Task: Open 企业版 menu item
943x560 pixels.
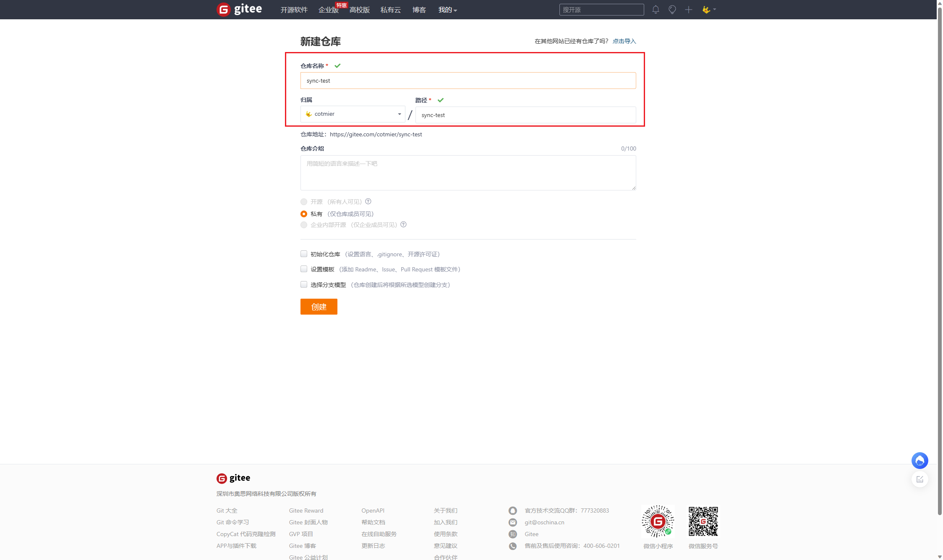Action: click(x=326, y=9)
